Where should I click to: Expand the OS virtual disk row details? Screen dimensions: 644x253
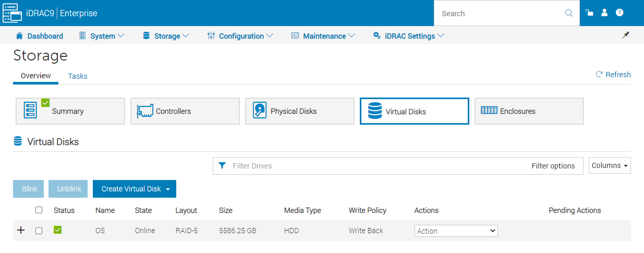[x=21, y=230]
